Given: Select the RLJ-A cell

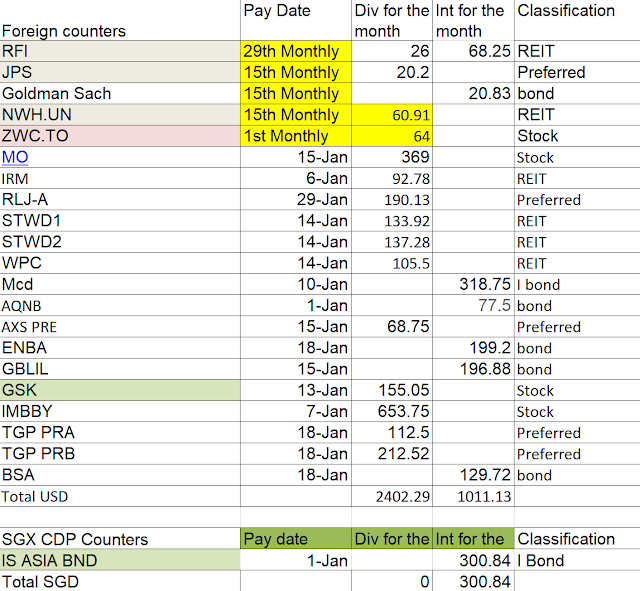Looking at the screenshot, I should click(120, 200).
